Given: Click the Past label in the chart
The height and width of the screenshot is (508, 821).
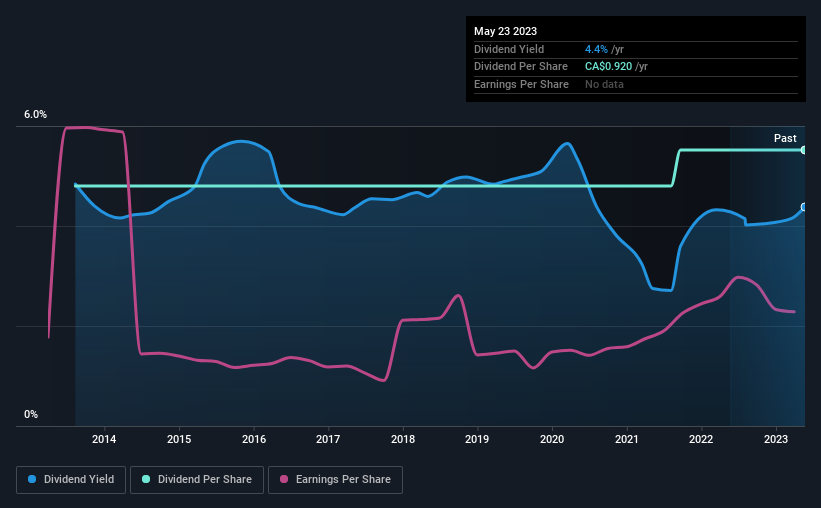Looking at the screenshot, I should click(785, 138).
